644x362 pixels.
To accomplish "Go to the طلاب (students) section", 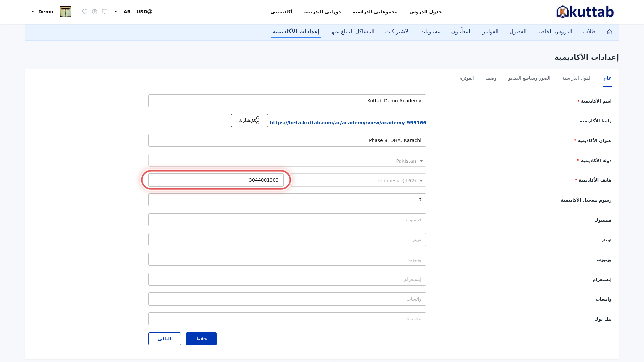I will 589,32.
